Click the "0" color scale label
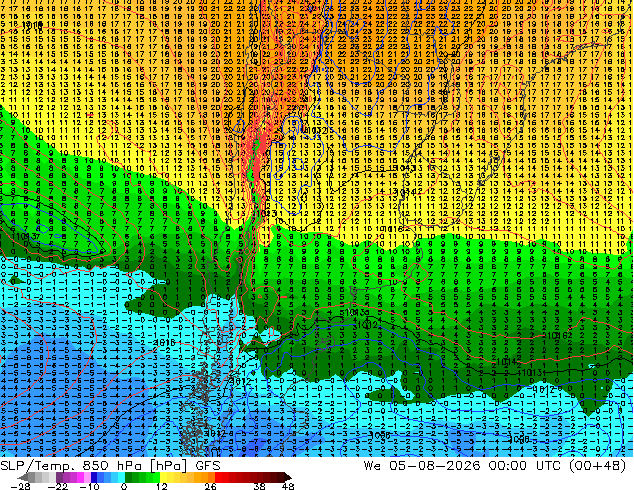This screenshot has width=634, height=490. pyautogui.click(x=124, y=486)
